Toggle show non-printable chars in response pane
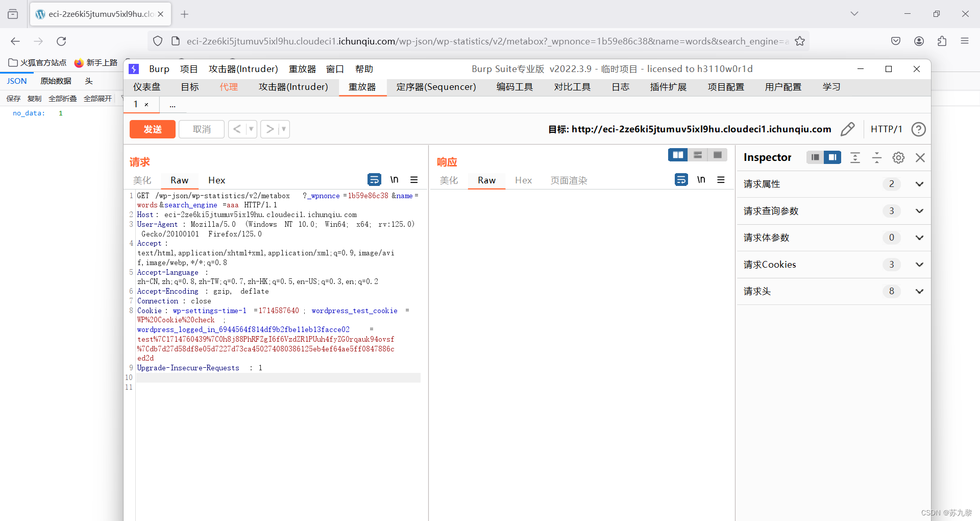This screenshot has height=521, width=980. click(701, 180)
